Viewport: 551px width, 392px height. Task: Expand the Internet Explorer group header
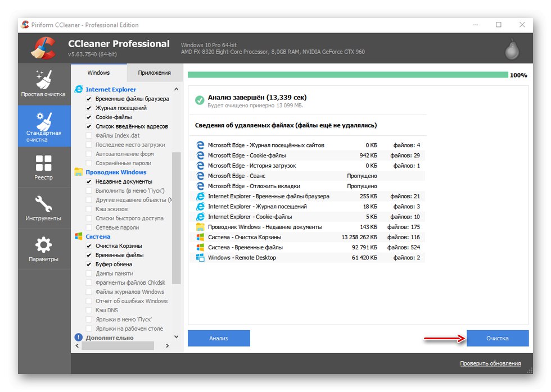111,89
